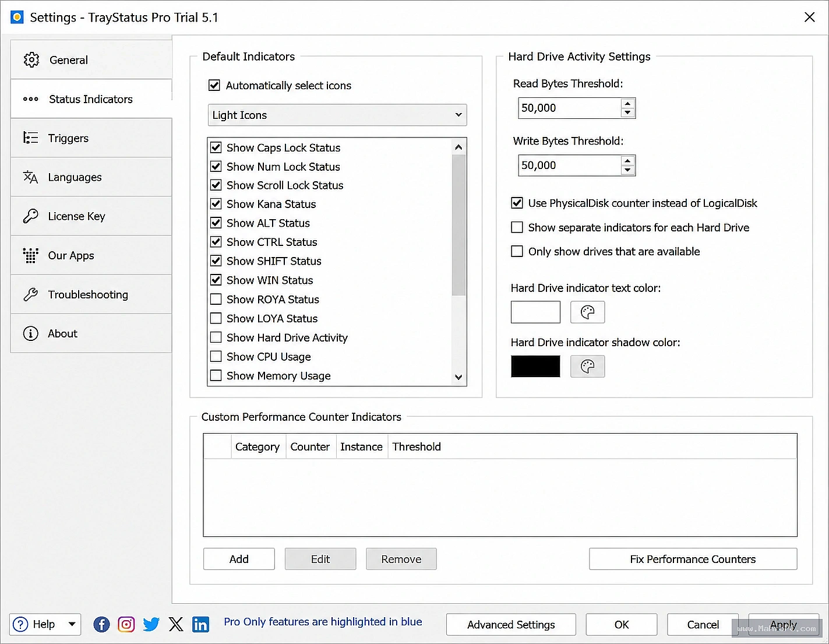Open the Help button dropdown arrow
829x644 pixels.
72,625
